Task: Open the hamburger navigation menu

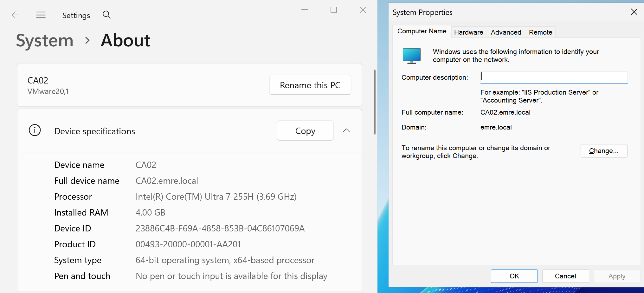Action: pyautogui.click(x=41, y=15)
